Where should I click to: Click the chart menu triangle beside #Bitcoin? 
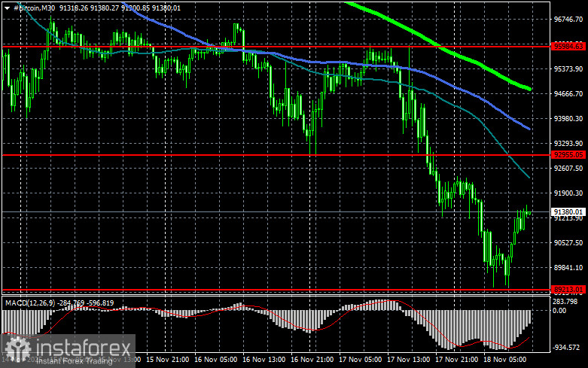(x=7, y=8)
